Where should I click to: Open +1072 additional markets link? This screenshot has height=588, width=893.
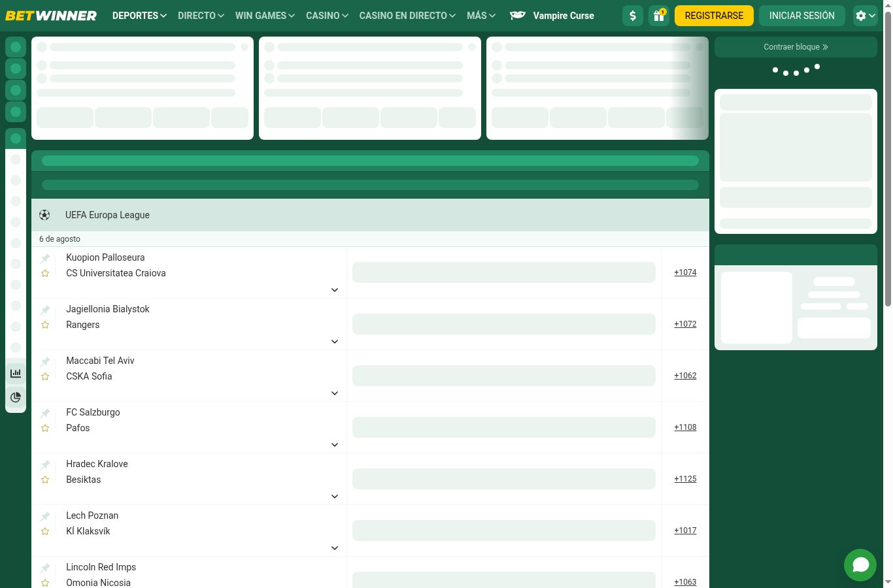(x=685, y=324)
